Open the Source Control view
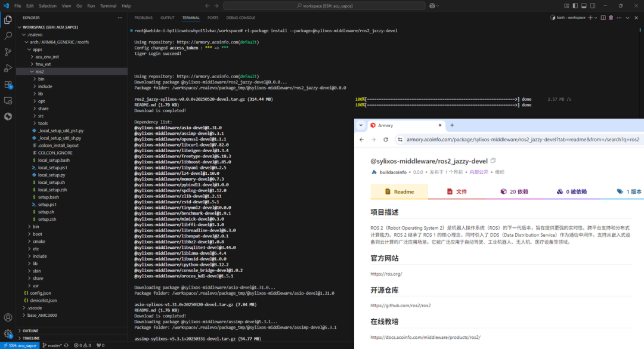Screen dimensions: 644x349 click(x=8, y=52)
